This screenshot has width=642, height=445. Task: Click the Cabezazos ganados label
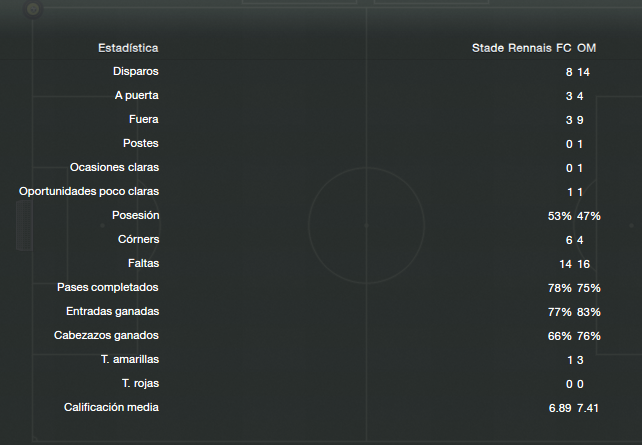(x=106, y=335)
